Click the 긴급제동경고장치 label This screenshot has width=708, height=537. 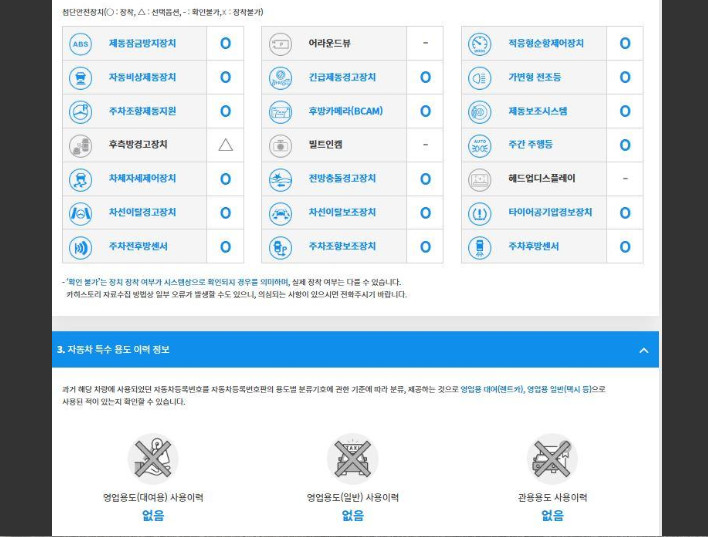342,78
